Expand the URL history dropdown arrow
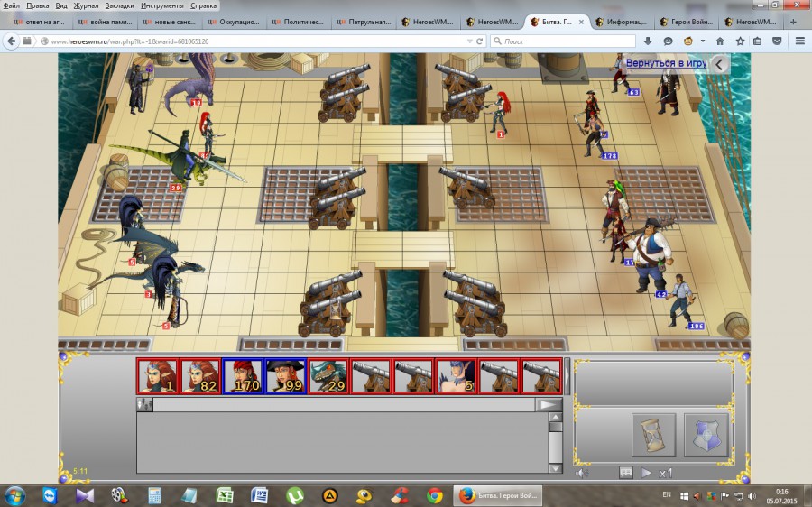Image resolution: width=812 pixels, height=507 pixels. [469, 41]
